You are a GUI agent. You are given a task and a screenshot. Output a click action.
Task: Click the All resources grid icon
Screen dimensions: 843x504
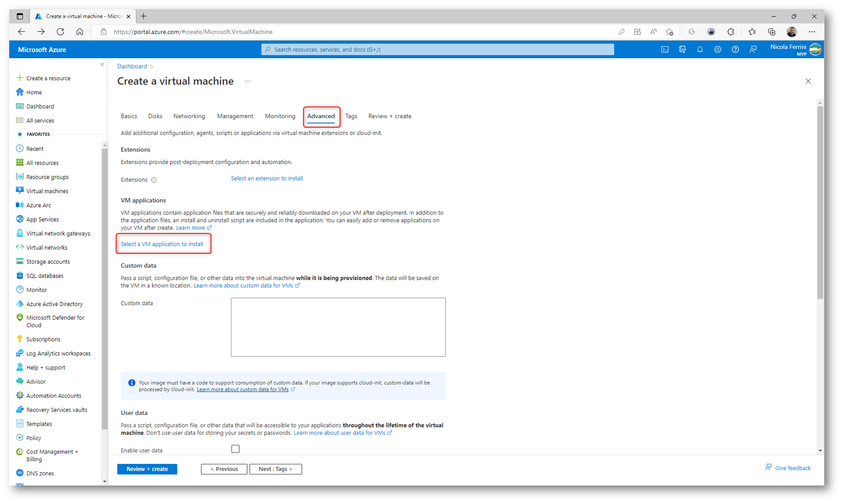click(x=19, y=163)
